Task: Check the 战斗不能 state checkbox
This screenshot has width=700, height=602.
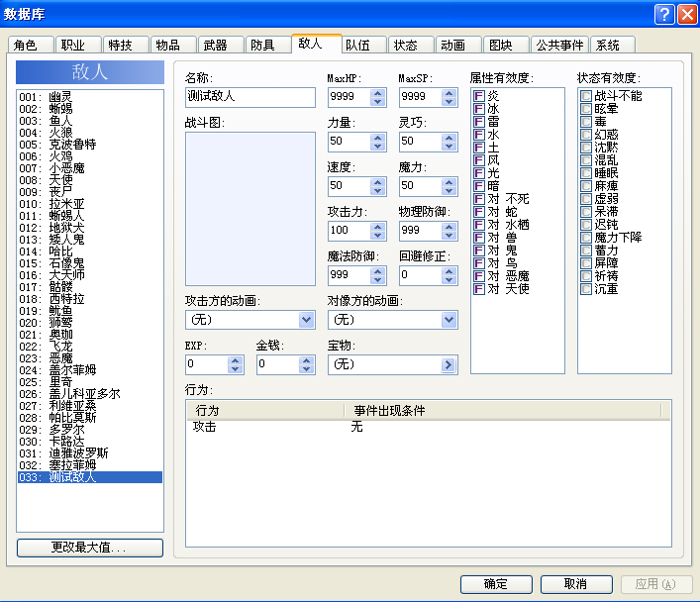Action: tap(586, 96)
